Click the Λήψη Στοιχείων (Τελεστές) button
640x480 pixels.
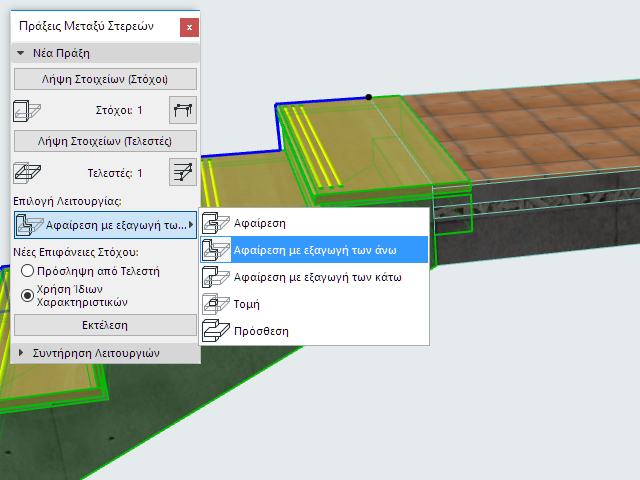click(105, 141)
